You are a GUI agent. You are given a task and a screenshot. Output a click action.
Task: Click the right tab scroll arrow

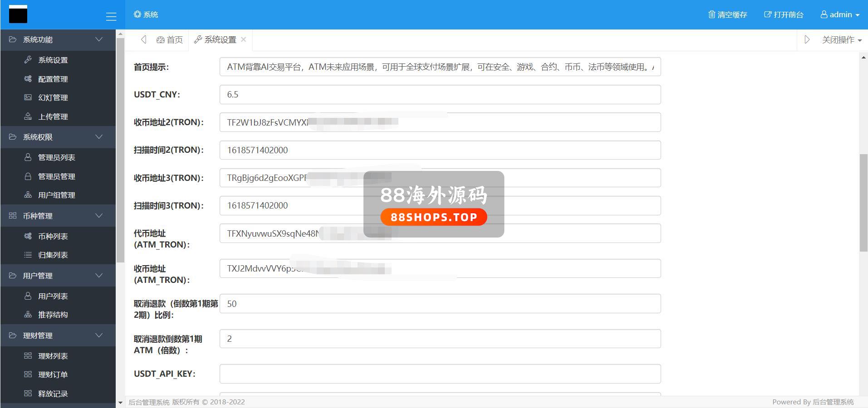807,40
